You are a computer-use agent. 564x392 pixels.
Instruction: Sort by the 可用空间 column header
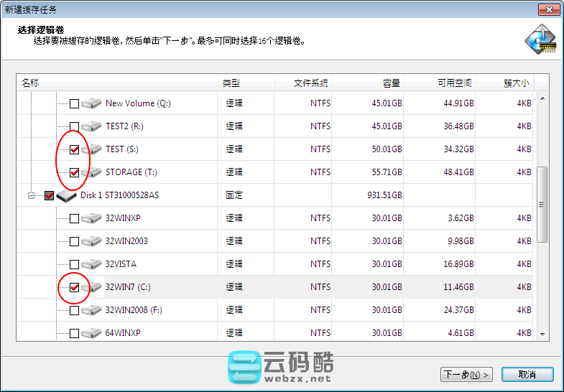[x=454, y=83]
